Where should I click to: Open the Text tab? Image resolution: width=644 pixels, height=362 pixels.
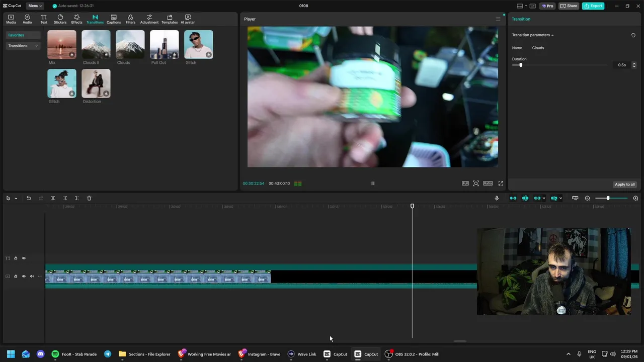[44, 19]
